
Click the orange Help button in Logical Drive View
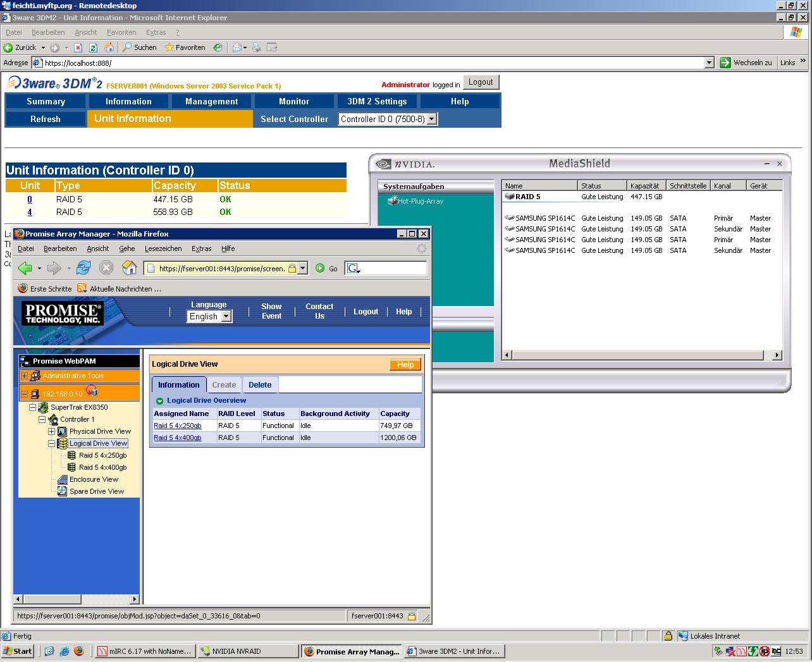(x=405, y=365)
